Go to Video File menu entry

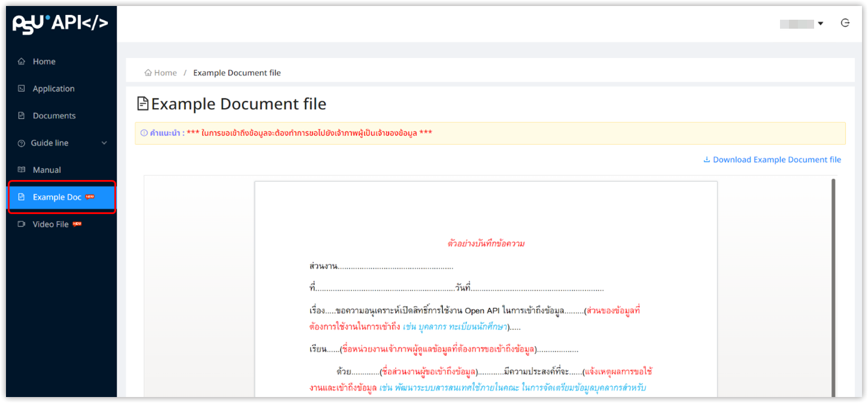click(x=51, y=224)
